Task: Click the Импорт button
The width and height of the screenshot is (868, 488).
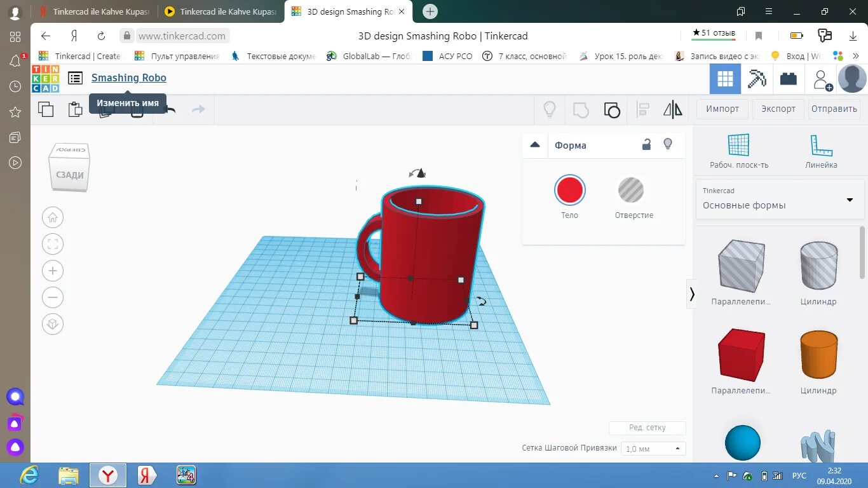Action: point(722,109)
